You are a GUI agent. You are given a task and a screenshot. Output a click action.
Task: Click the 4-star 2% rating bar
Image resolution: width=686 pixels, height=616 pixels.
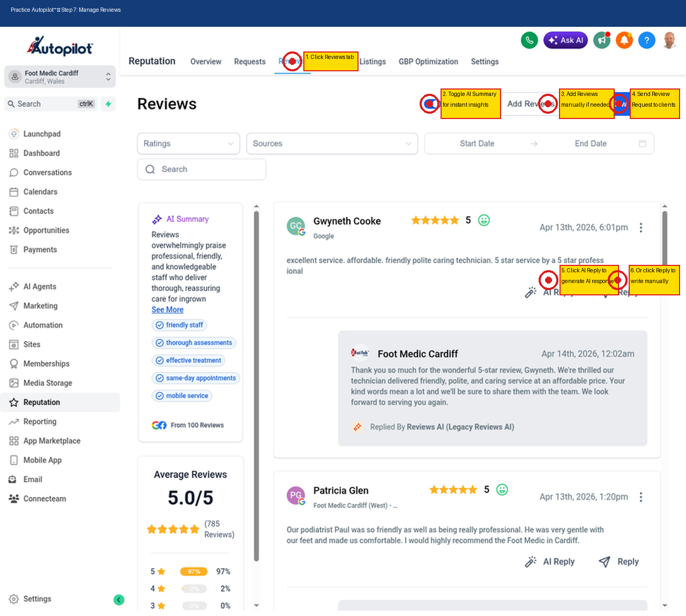tap(194, 589)
